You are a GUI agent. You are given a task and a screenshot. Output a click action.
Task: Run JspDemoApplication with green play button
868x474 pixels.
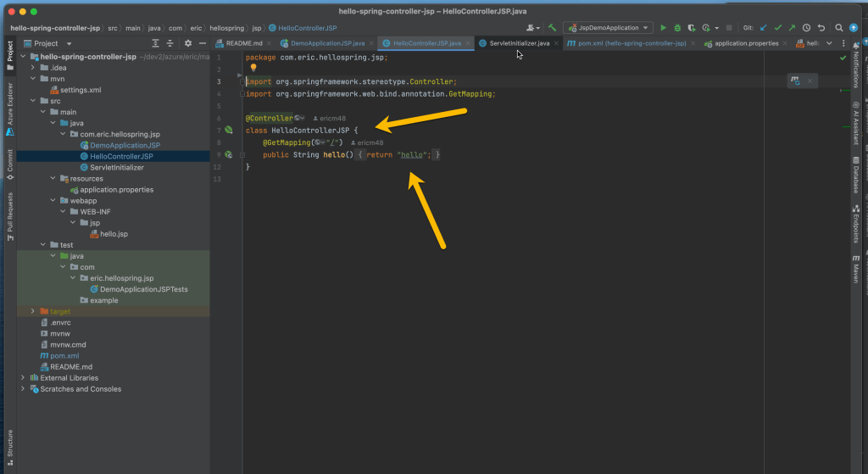(664, 28)
